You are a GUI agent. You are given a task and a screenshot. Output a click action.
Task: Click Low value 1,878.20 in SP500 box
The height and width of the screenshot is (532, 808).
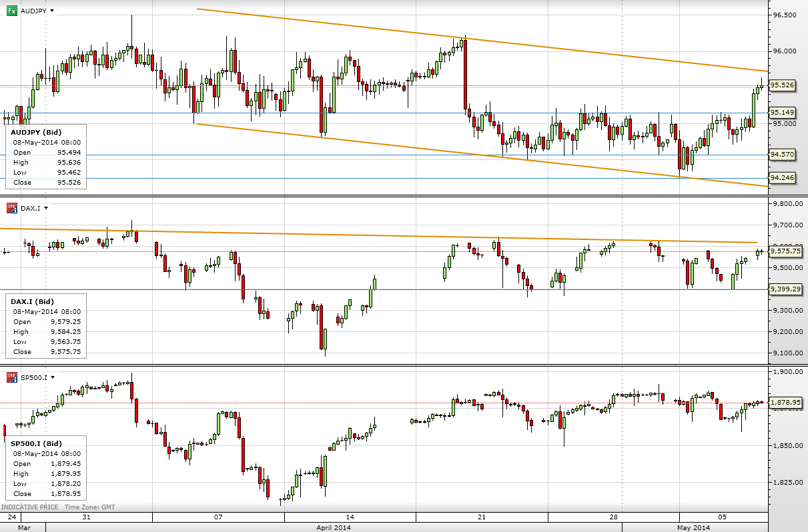coord(66,483)
